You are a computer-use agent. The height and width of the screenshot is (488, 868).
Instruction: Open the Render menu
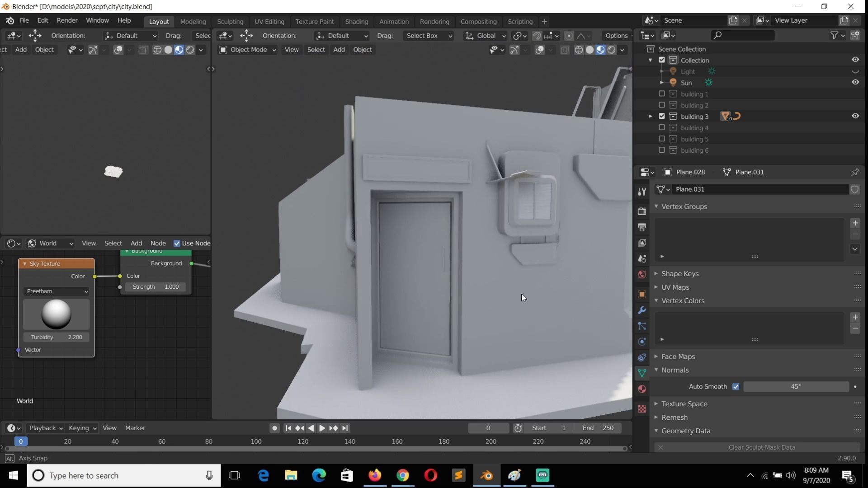click(67, 20)
